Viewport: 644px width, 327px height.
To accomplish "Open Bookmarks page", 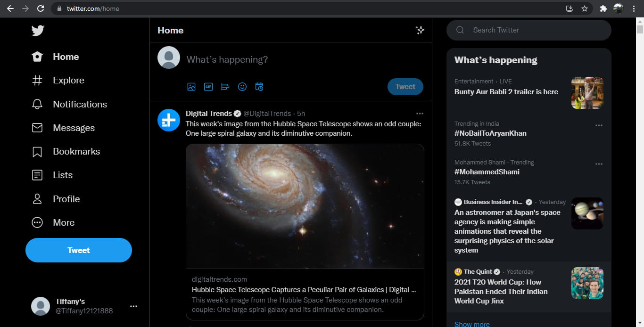I will (66, 151).
